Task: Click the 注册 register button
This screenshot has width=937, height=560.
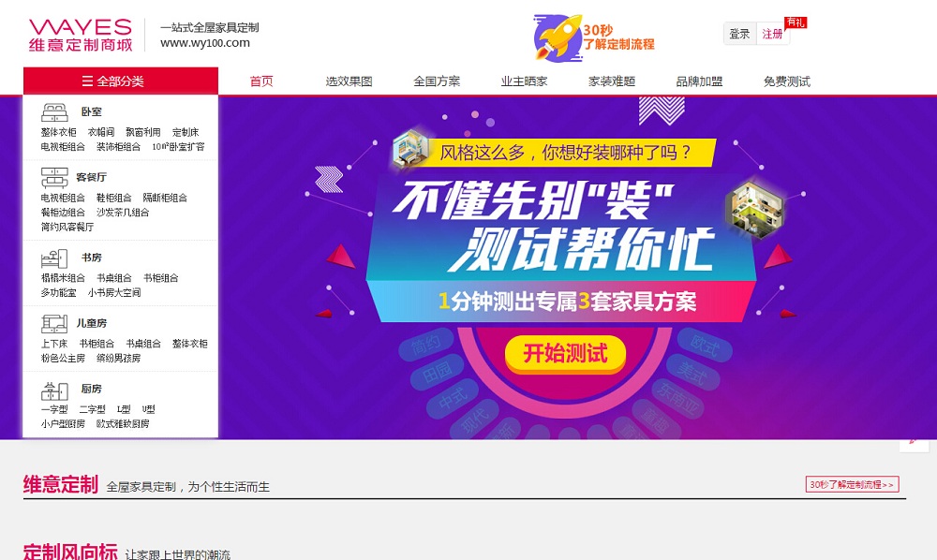Action: (x=773, y=34)
